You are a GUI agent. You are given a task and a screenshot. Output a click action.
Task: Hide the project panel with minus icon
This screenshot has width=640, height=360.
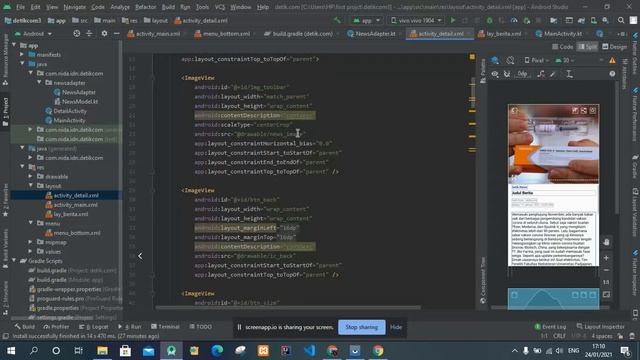pos(116,34)
